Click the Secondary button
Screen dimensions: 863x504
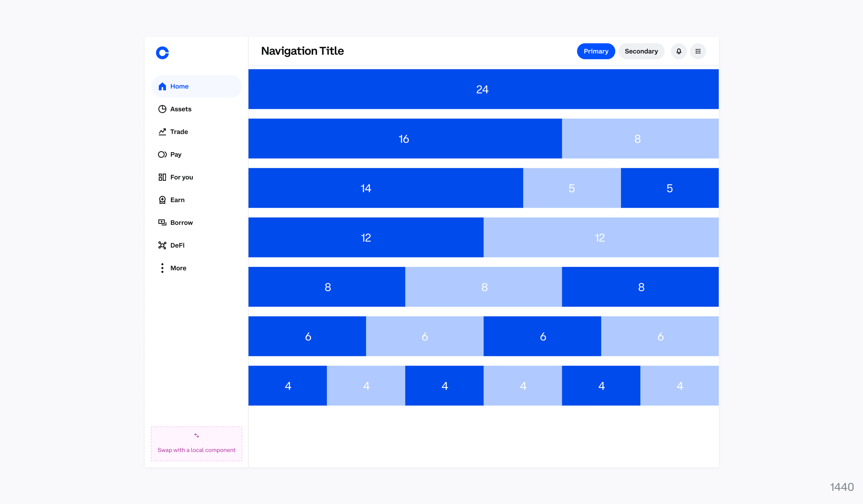tap(641, 51)
